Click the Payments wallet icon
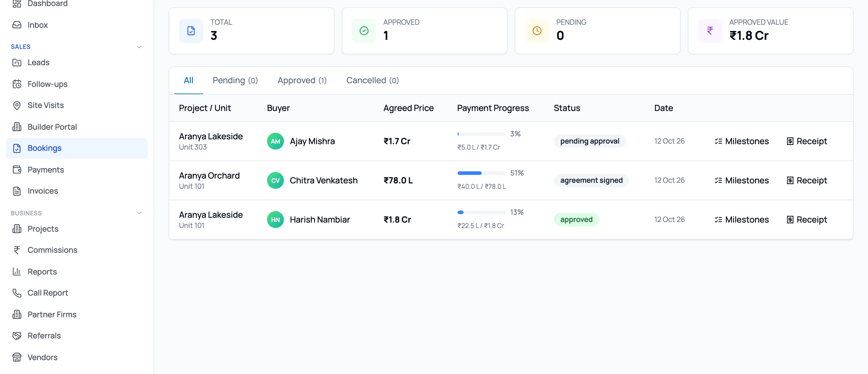 pyautogui.click(x=17, y=170)
